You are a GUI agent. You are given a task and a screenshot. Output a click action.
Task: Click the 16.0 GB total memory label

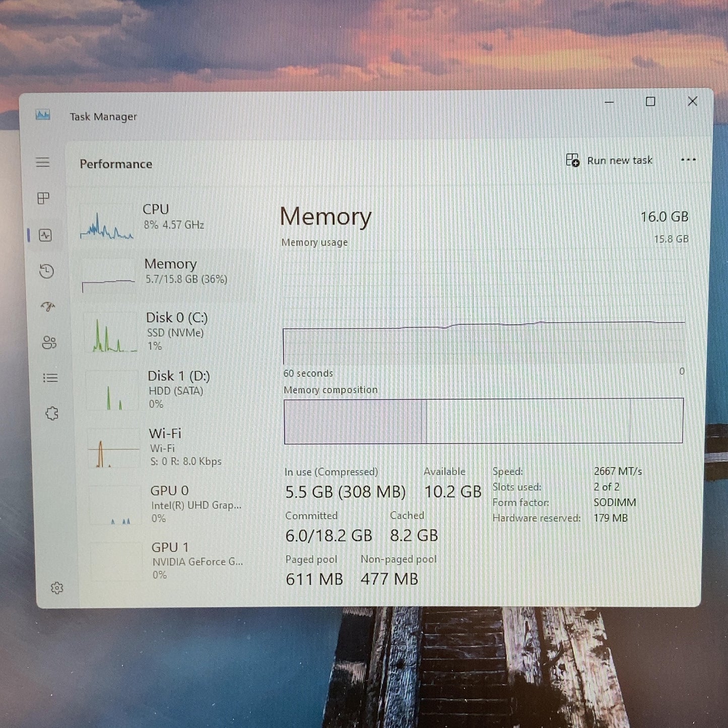pos(664,217)
